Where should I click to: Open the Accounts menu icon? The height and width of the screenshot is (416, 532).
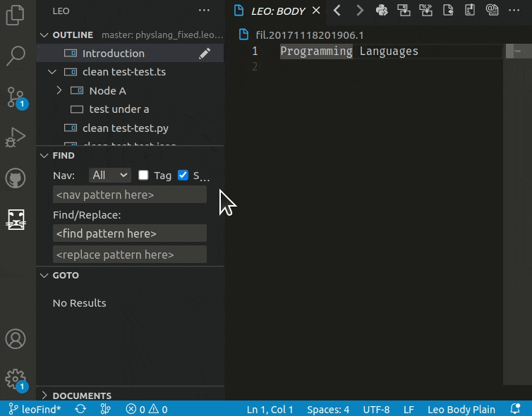point(16,338)
